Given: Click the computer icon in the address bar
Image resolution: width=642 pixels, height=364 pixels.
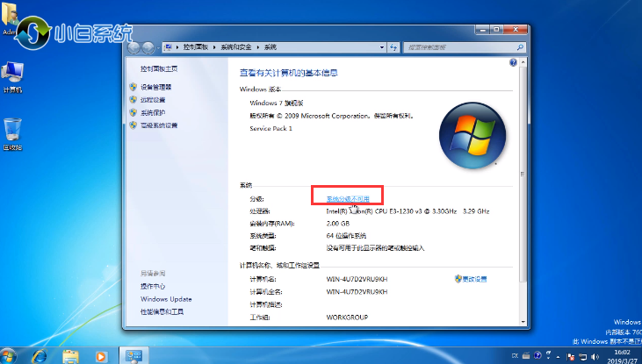Looking at the screenshot, I should [168, 47].
